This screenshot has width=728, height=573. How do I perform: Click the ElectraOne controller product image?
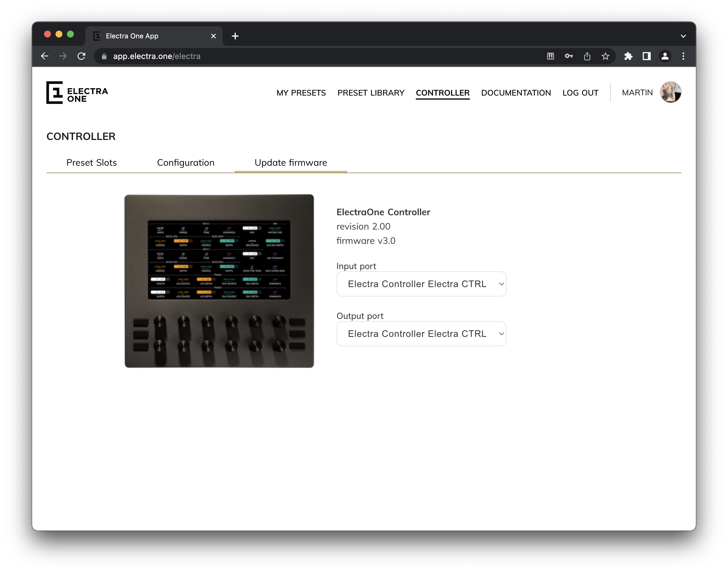coord(219,280)
